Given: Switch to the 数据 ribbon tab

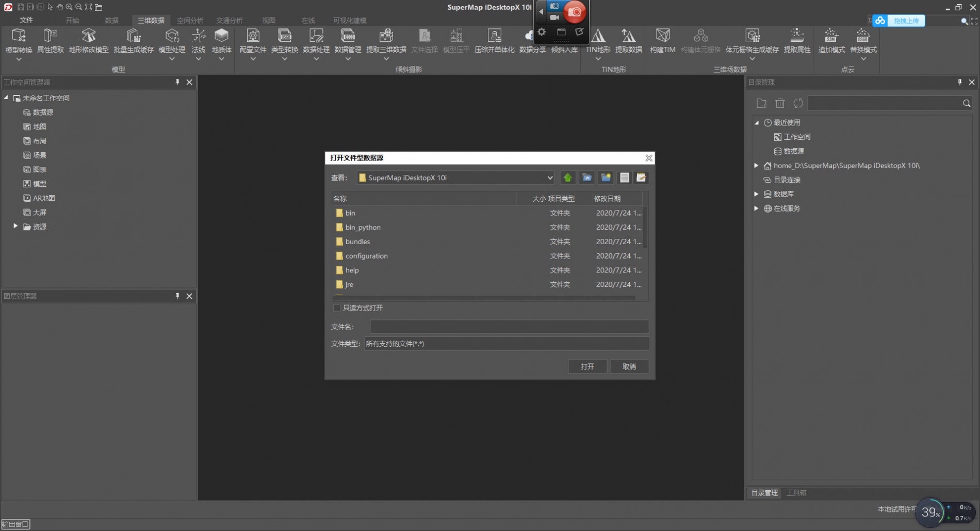Looking at the screenshot, I should 111,20.
